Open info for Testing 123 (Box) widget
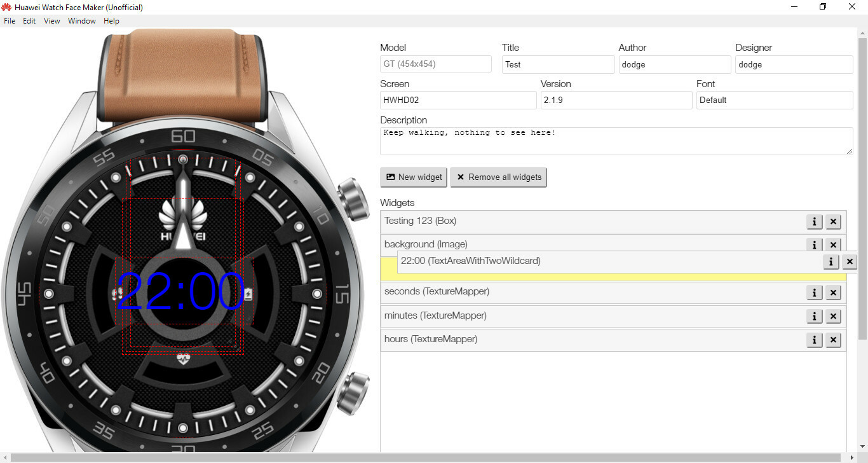 coord(814,221)
